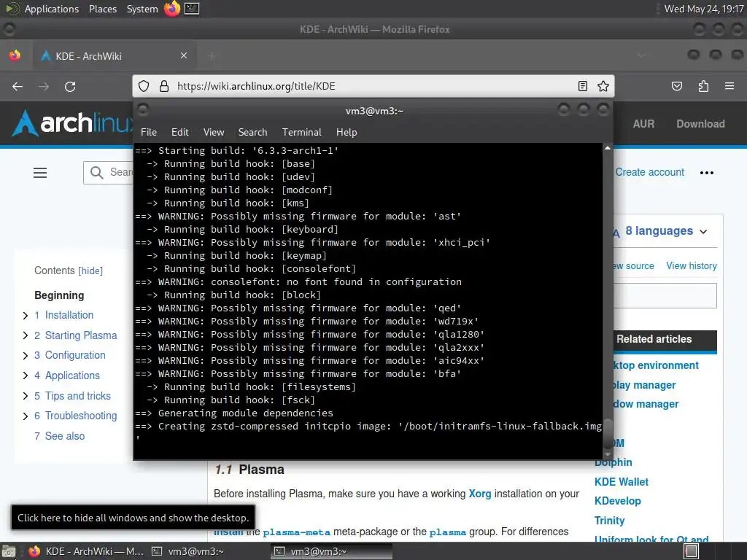Open the three-dots user menu on wiki
Image resolution: width=747 pixels, height=560 pixels.
tap(706, 173)
